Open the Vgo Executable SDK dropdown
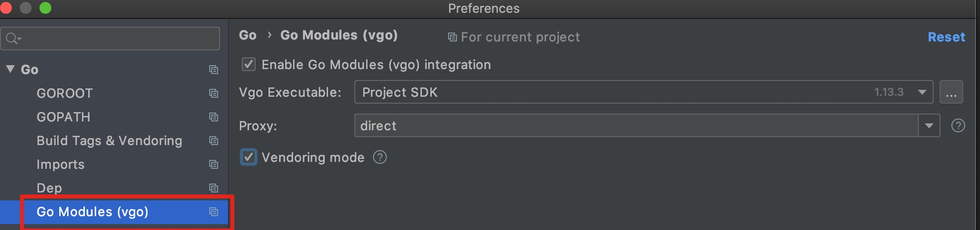Viewport: 980px width, 230px height. [922, 92]
